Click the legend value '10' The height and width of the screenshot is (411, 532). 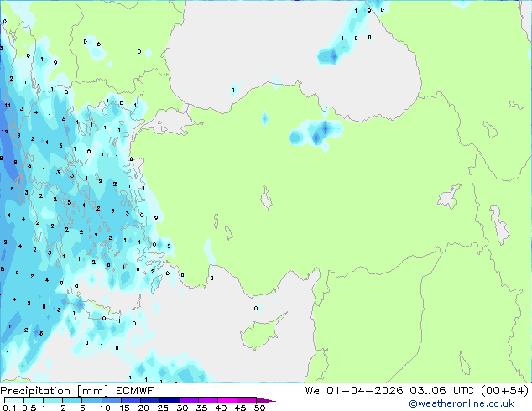click(x=105, y=408)
